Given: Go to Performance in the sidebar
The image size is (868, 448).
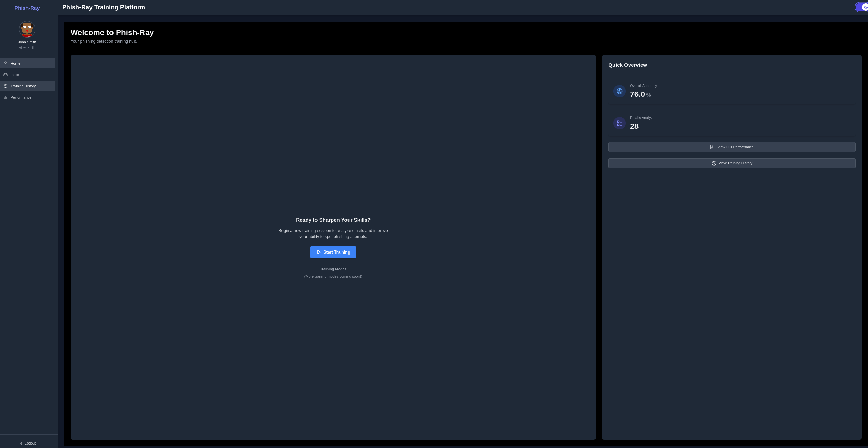Looking at the screenshot, I should pos(21,97).
